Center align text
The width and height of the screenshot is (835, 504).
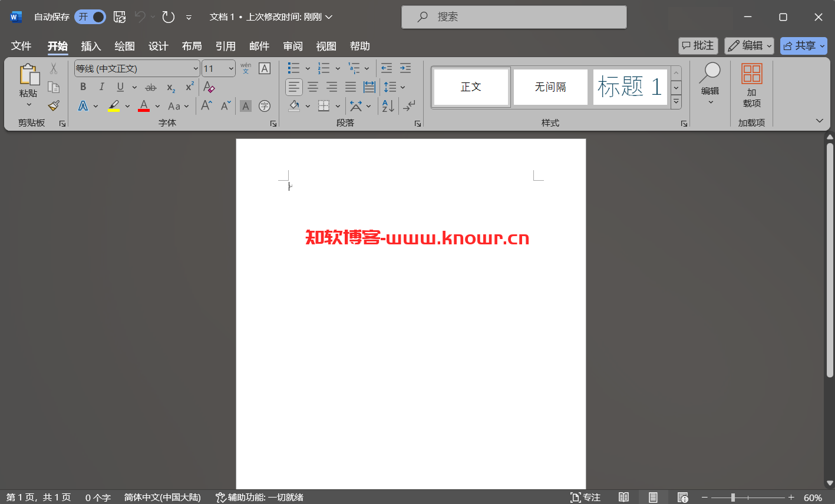click(x=313, y=87)
